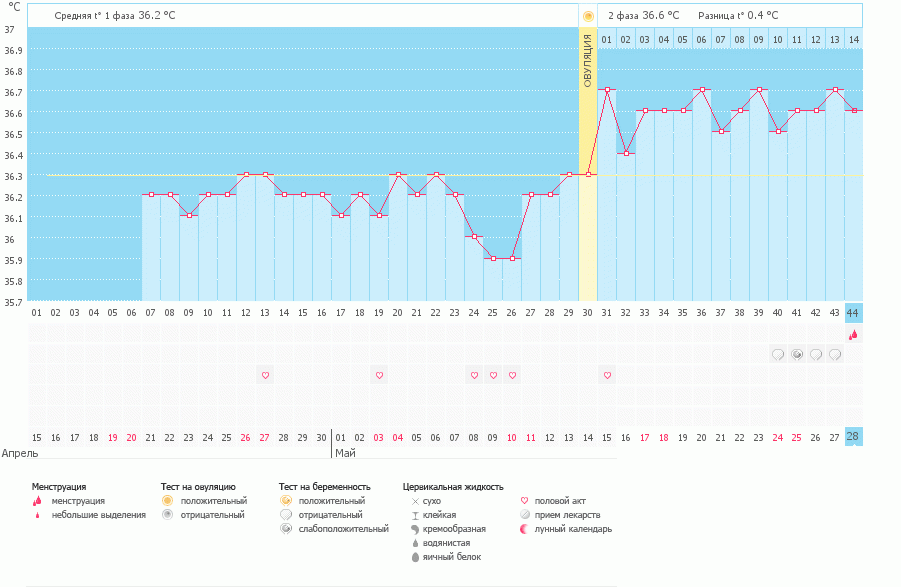
Task: Click the lunar calendar moon icon in legend
Action: pos(526,529)
